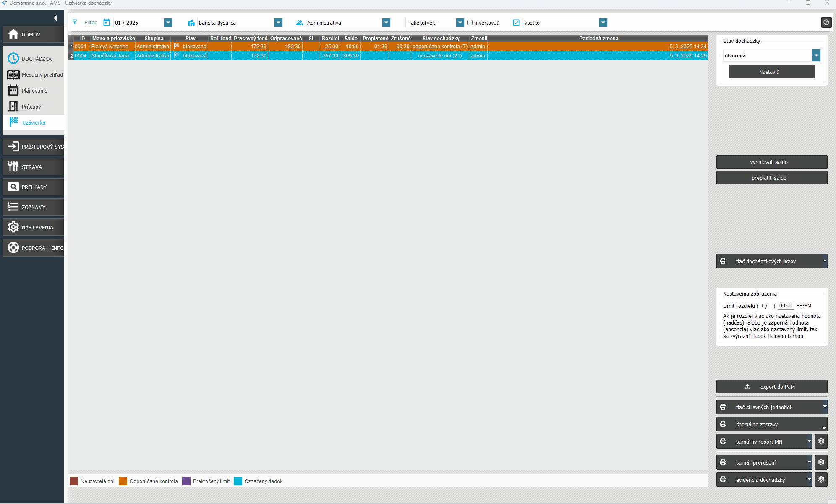Click the clear filter icon at top right

[826, 22]
